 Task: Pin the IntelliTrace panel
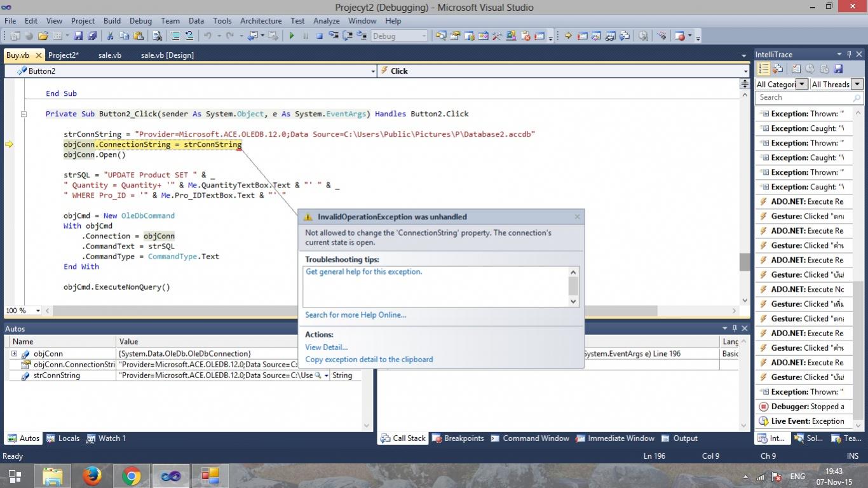pyautogui.click(x=849, y=55)
